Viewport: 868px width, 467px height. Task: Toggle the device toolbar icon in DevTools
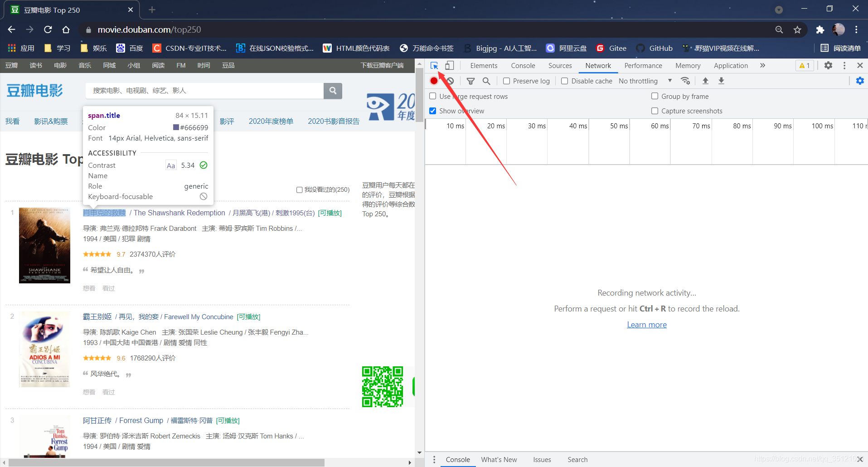tap(449, 66)
